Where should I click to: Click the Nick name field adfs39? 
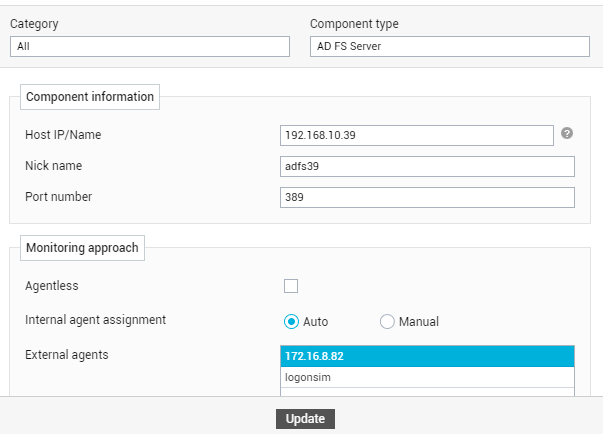point(427,166)
